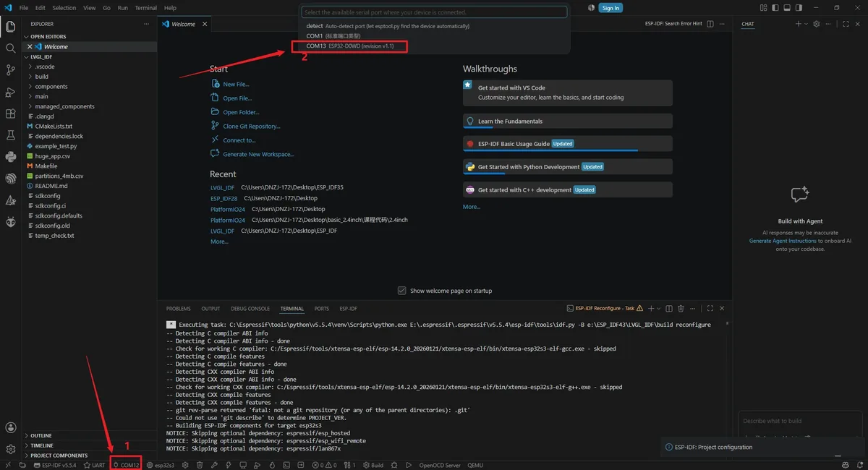Open the Python view in activity bar

pos(10,157)
